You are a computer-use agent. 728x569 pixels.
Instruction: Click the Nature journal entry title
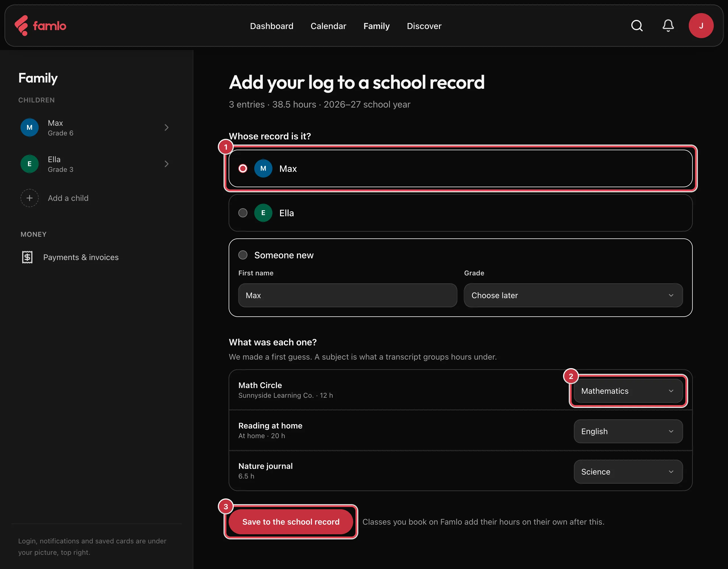coord(265,466)
